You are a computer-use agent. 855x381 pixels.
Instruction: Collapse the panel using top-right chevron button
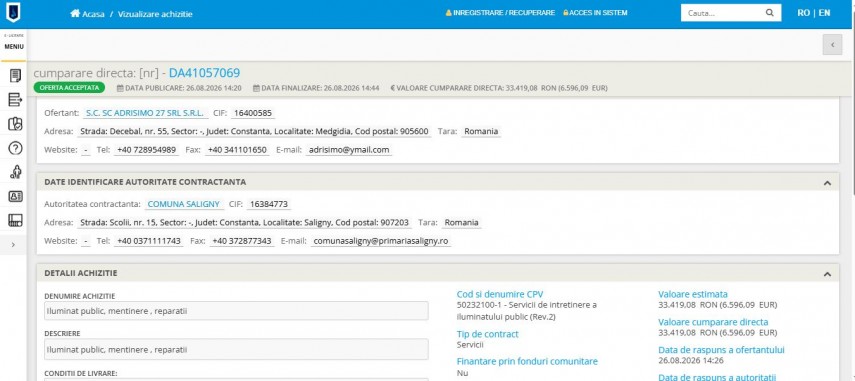click(832, 45)
